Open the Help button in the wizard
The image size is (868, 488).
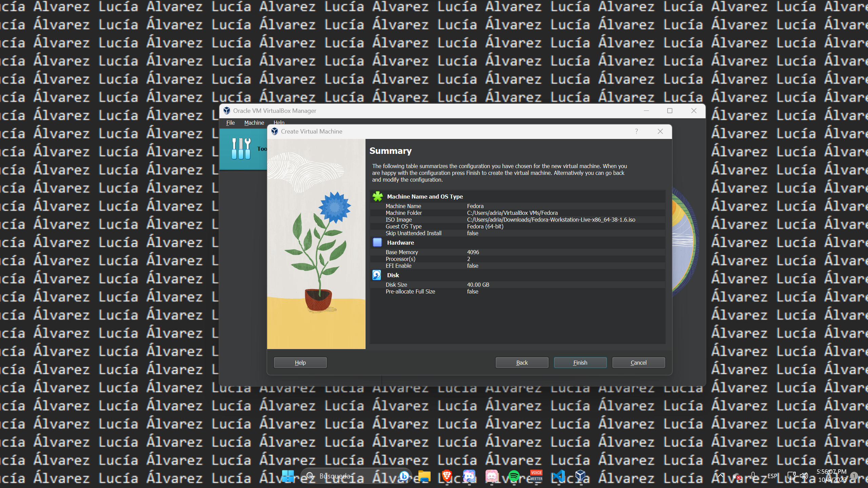point(300,363)
